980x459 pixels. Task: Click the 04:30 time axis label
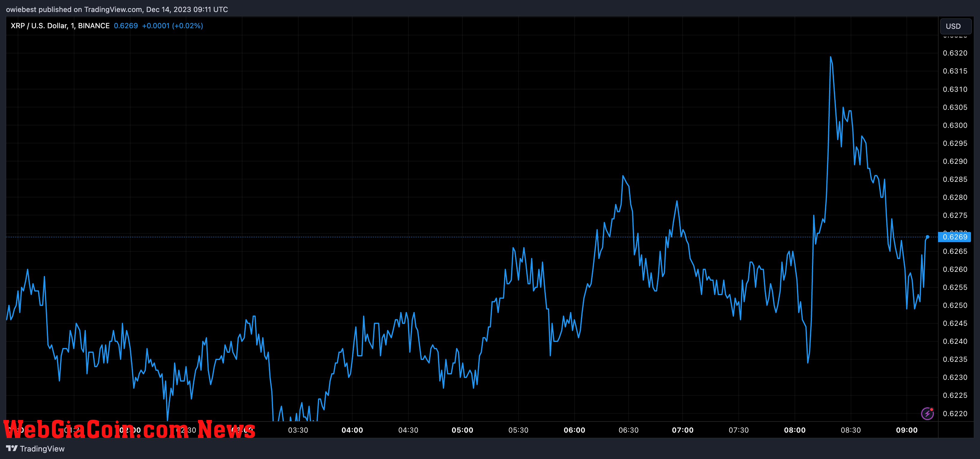click(408, 430)
